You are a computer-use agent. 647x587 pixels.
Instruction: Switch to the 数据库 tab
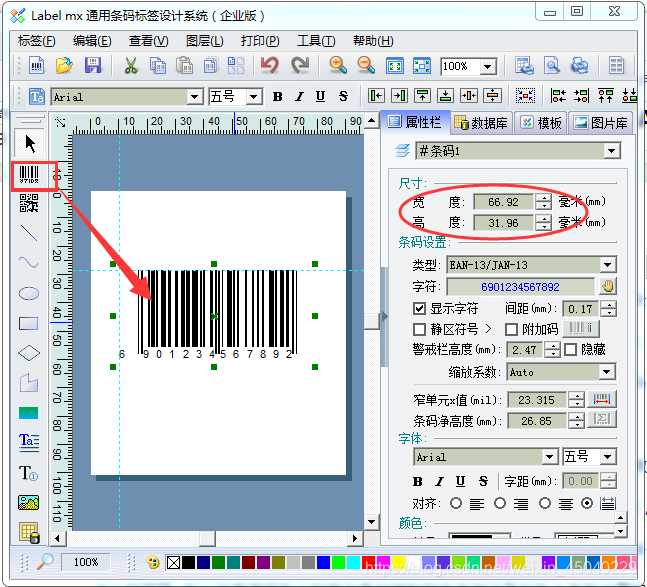[x=481, y=123]
